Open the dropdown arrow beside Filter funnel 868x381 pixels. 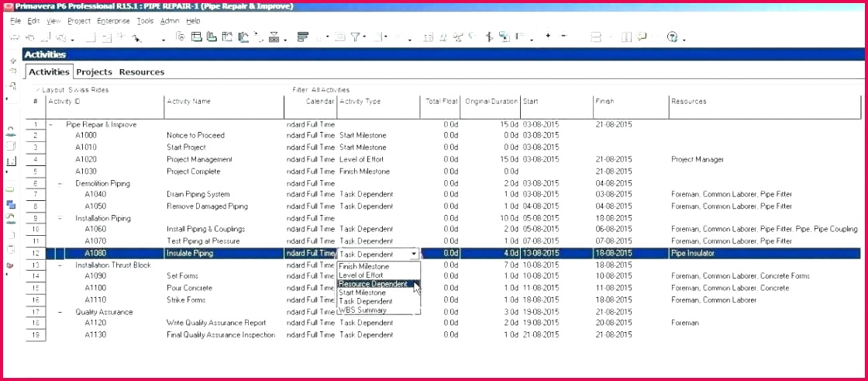click(364, 36)
